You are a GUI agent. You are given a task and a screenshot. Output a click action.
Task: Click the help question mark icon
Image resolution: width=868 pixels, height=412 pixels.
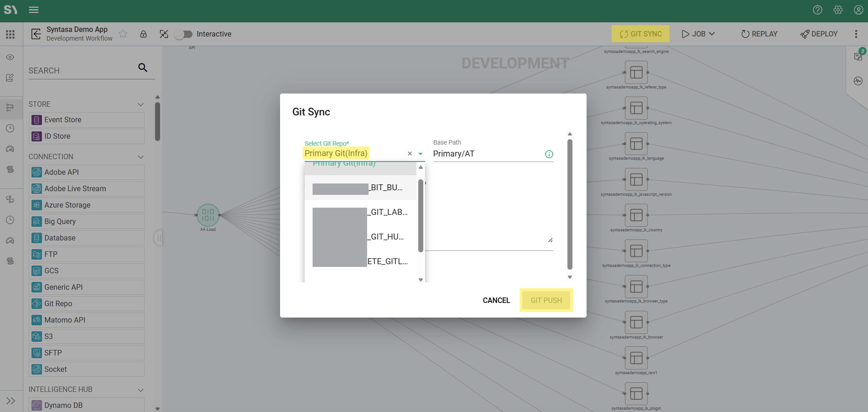(817, 10)
